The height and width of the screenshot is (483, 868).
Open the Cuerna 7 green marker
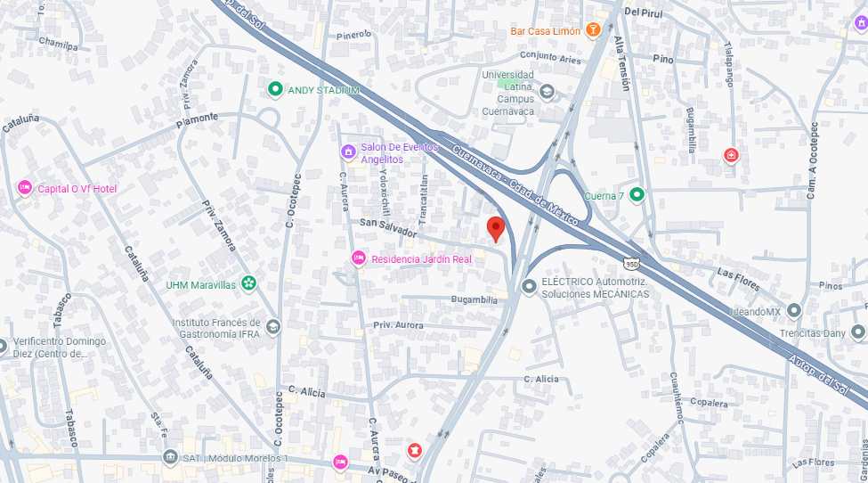637,195
